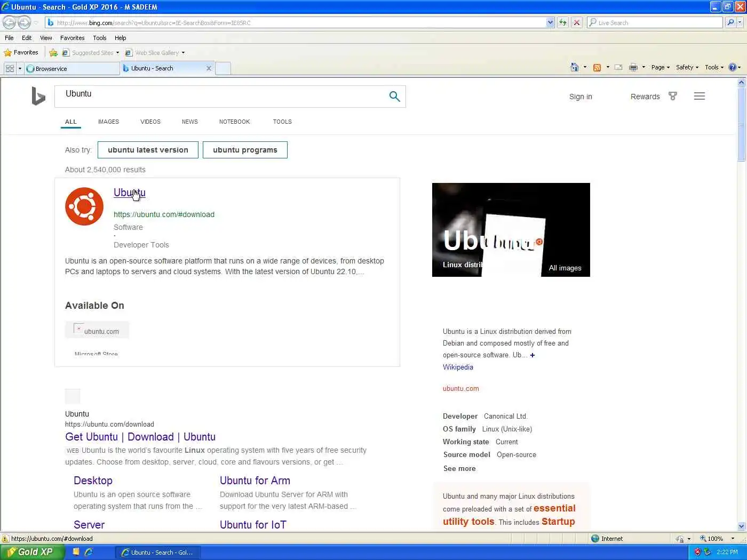Open the Favorites menu

72,38
